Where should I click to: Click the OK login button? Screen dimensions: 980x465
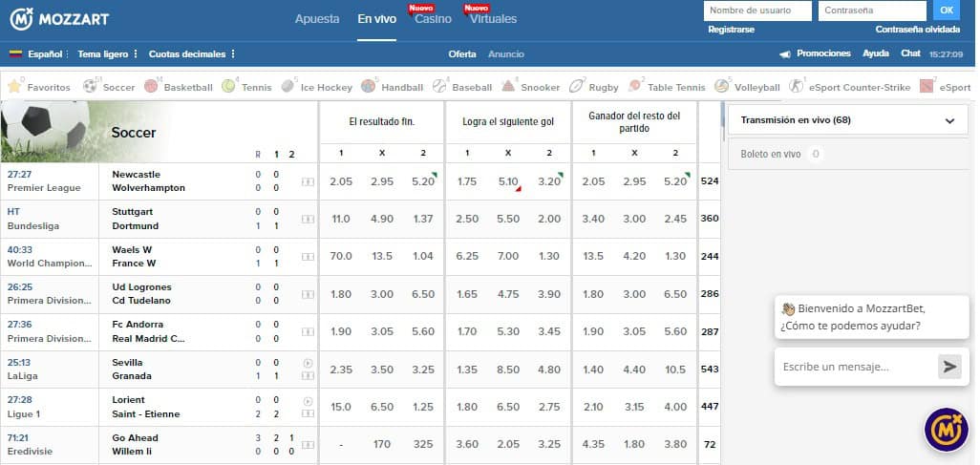pos(947,10)
